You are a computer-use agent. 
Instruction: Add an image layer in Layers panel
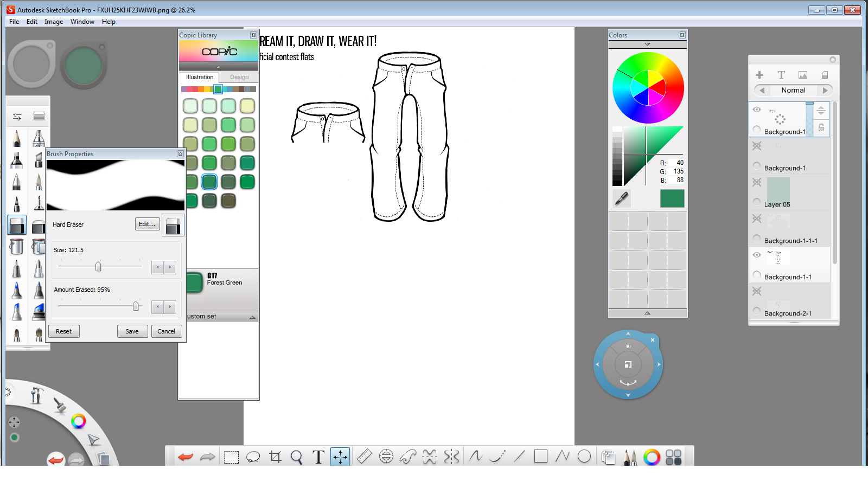(803, 75)
